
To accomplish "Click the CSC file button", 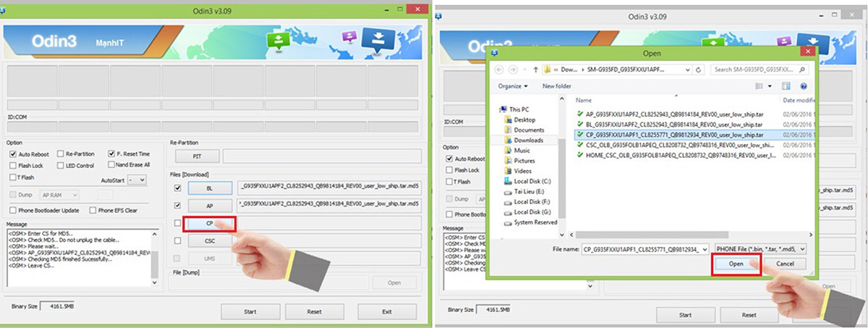I will [209, 241].
